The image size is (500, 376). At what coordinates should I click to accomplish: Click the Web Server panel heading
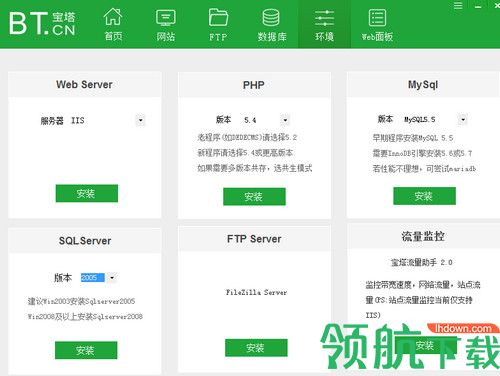84,85
